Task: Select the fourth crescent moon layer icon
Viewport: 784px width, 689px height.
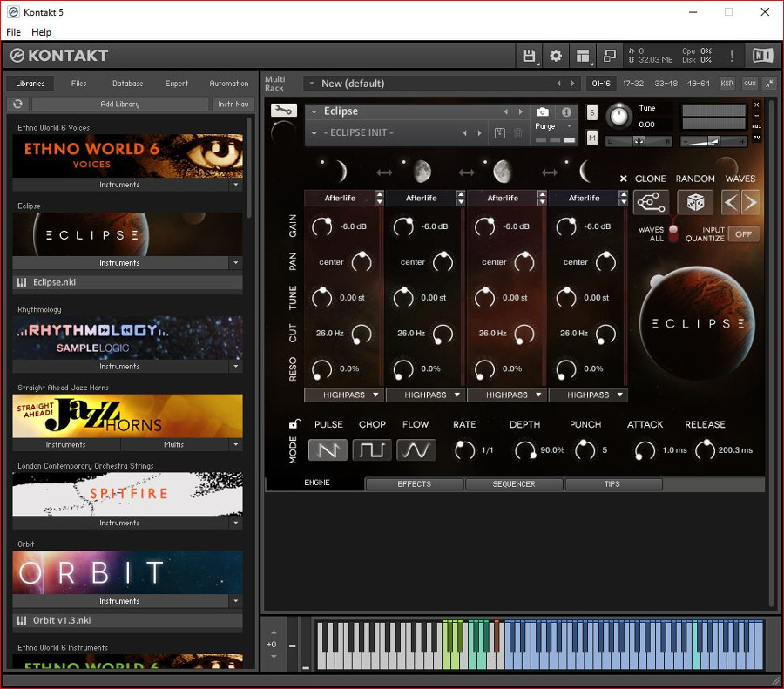Action: point(585,172)
